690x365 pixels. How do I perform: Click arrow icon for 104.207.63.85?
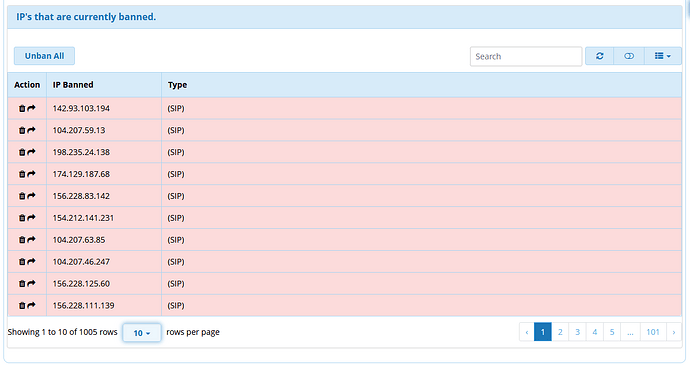(x=31, y=240)
